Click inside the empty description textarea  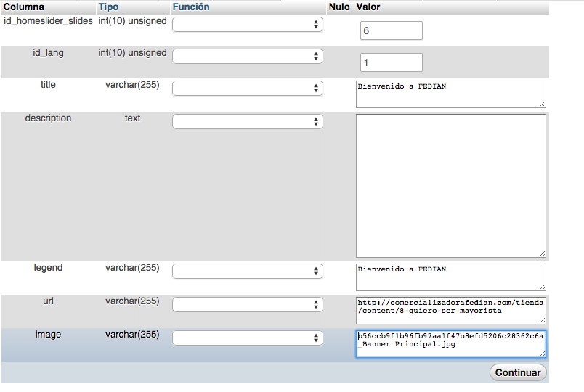tap(450, 186)
